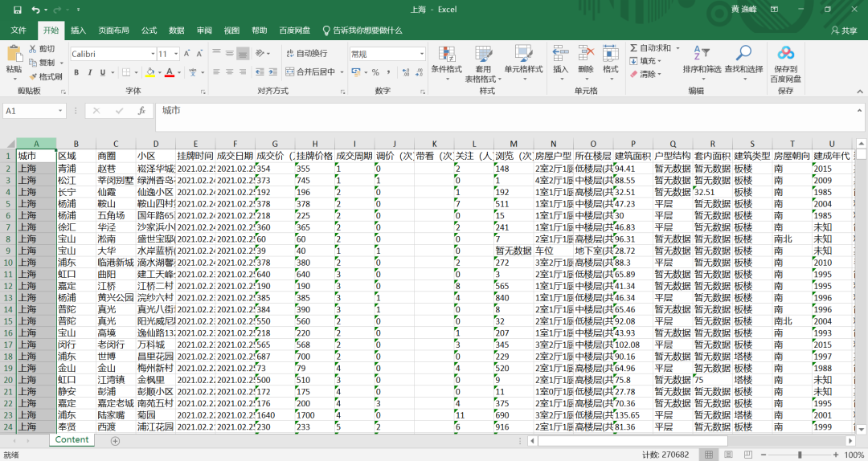Image resolution: width=868 pixels, height=461 pixels.
Task: Click the zoom slider in status bar
Action: 800,455
